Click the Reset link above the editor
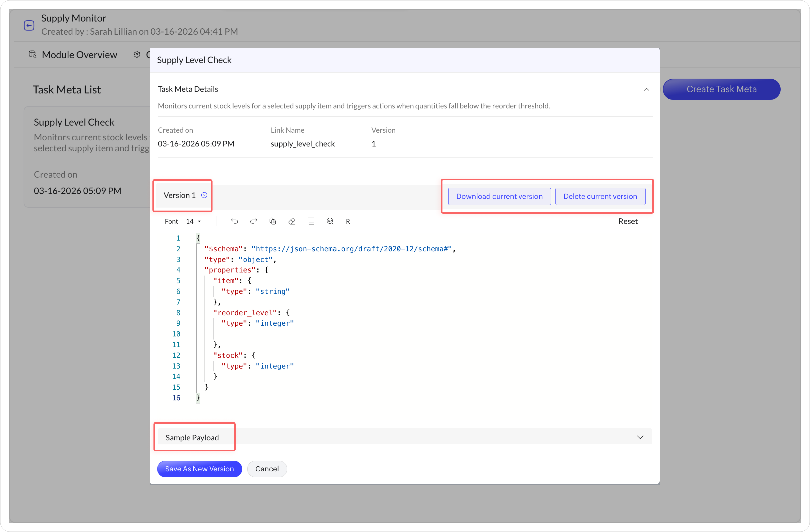Image resolution: width=810 pixels, height=532 pixels. point(628,221)
